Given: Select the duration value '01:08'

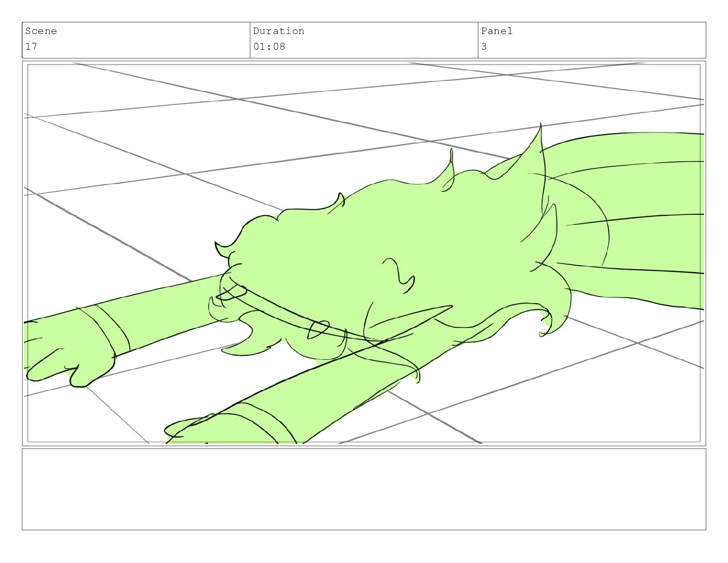Looking at the screenshot, I should (x=269, y=46).
